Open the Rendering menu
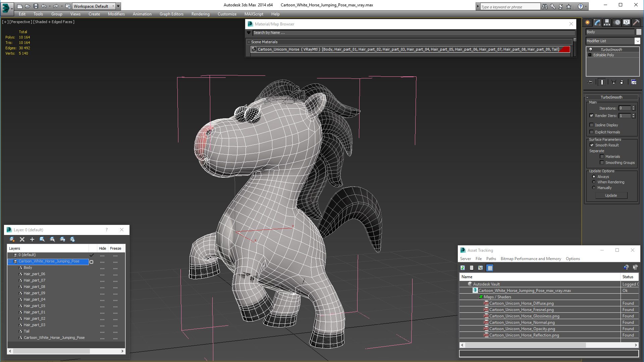The height and width of the screenshot is (362, 644). tap(200, 14)
